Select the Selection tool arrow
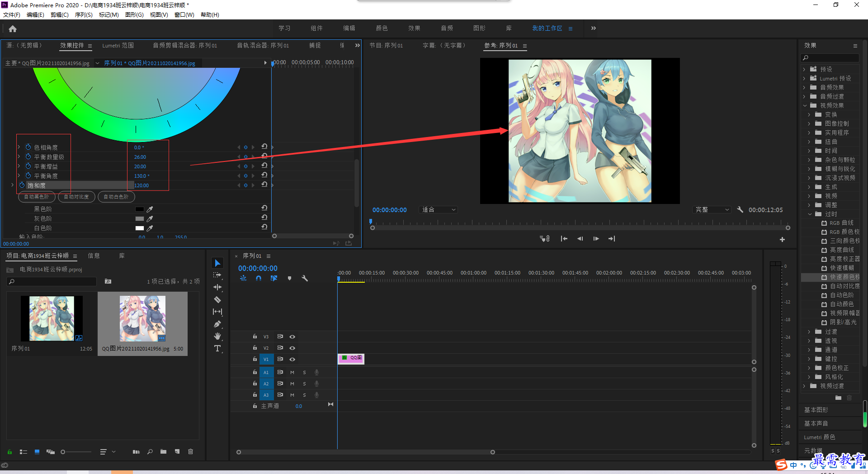Screen dimensions: 868x474 [x=217, y=263]
